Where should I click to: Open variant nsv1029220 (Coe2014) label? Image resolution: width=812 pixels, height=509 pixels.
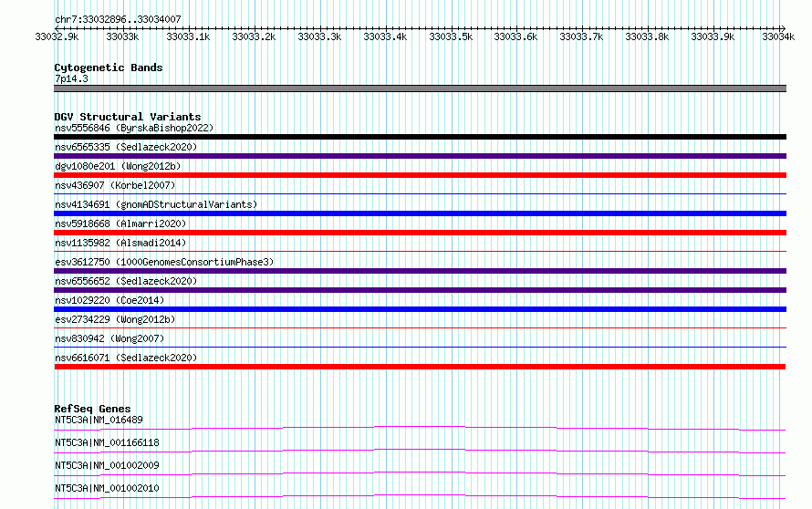pos(109,300)
